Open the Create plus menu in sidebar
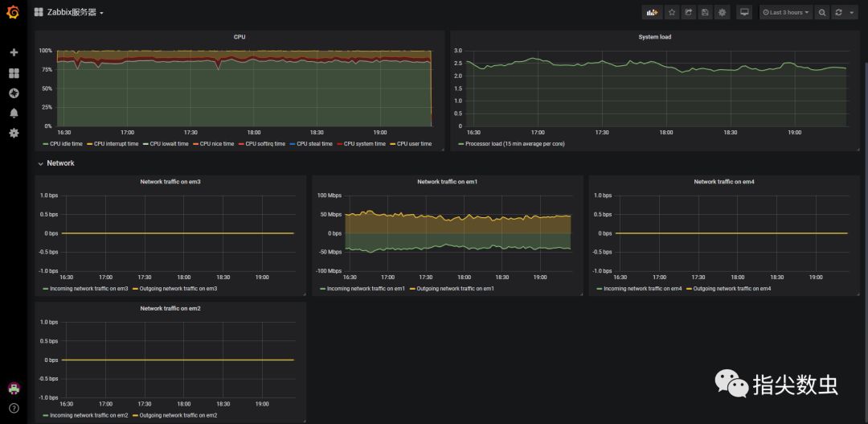Image resolution: width=868 pixels, height=424 pixels. (14, 52)
